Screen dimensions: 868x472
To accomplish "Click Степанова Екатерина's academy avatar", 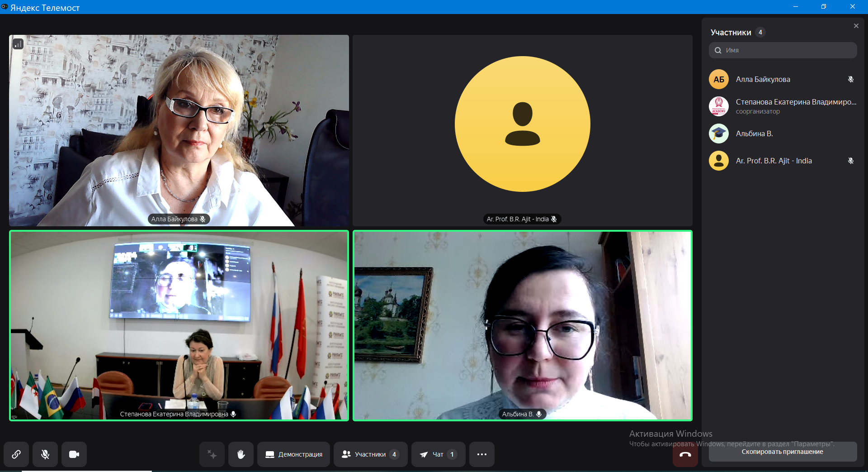I will 718,106.
